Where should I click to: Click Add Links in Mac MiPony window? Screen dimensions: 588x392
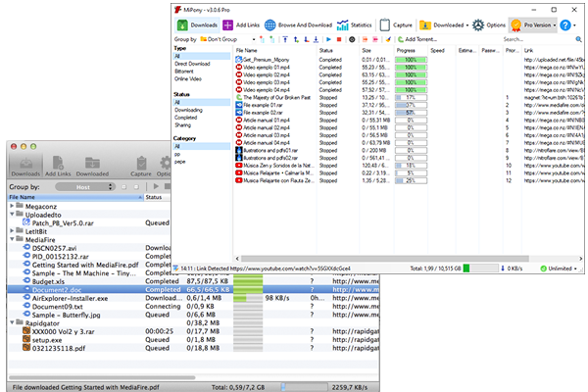58,167
